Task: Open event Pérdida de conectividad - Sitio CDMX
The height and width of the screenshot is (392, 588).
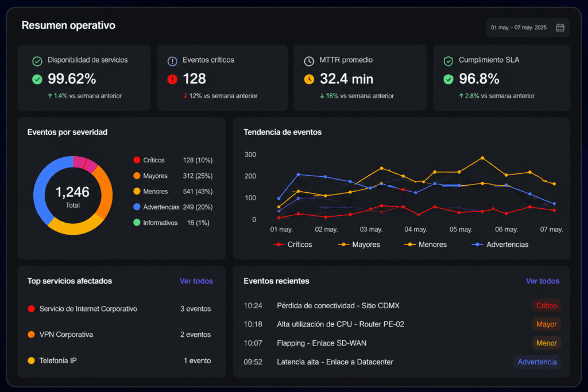Action: coord(338,306)
